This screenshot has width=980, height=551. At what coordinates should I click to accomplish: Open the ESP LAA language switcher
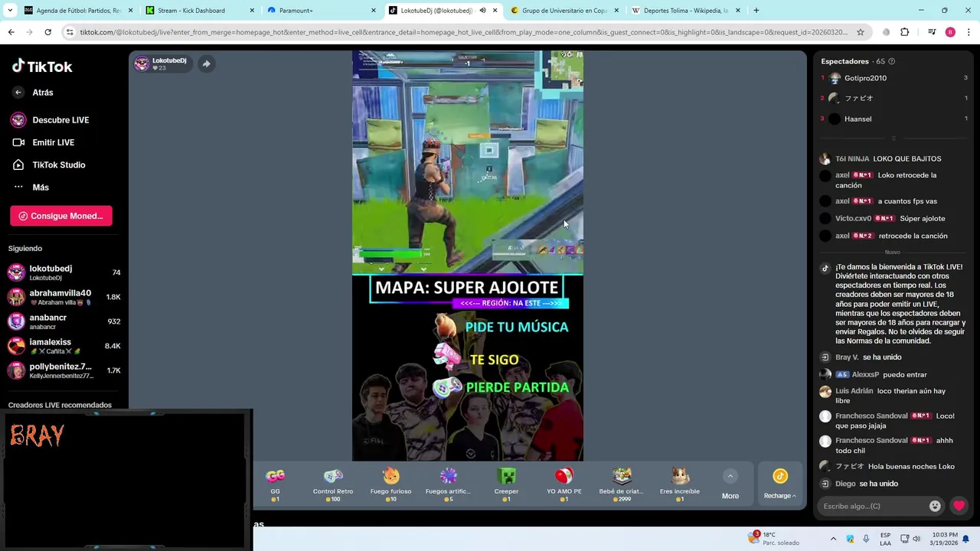[885, 539]
